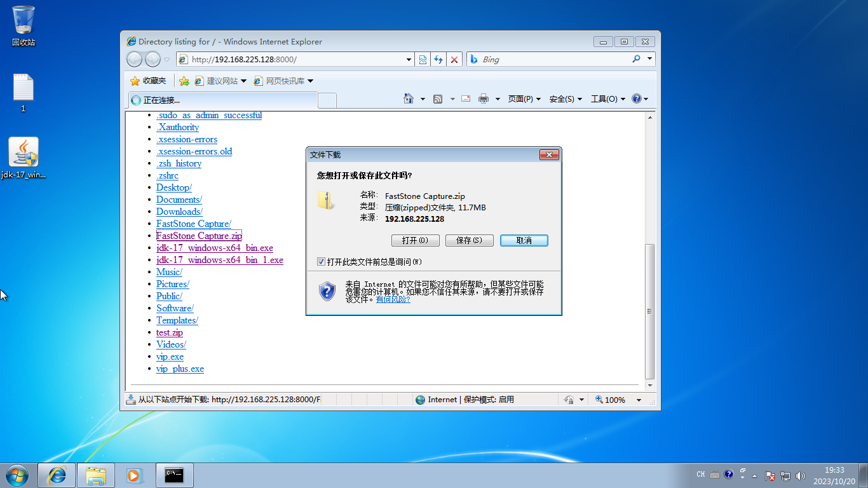Click the Read mail envelope icon
Screen dimensions: 868x488
point(465,99)
